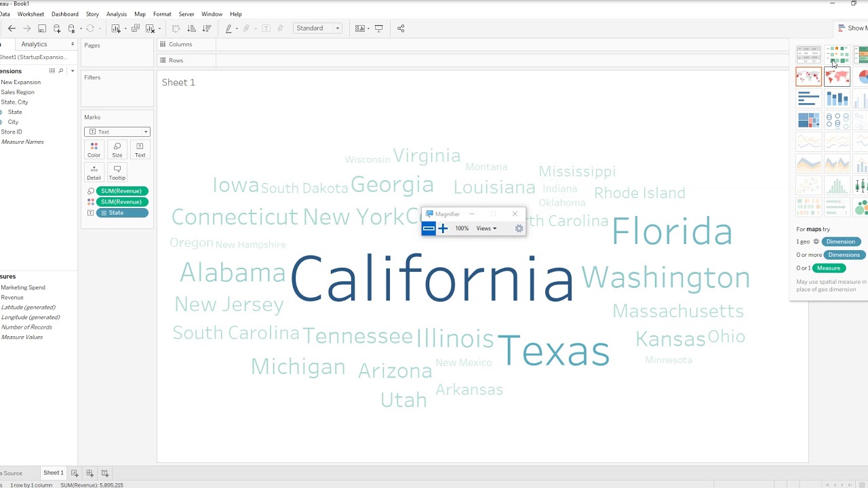The image size is (868, 488).
Task: Click the New Story icon at bottom
Action: (x=104, y=473)
